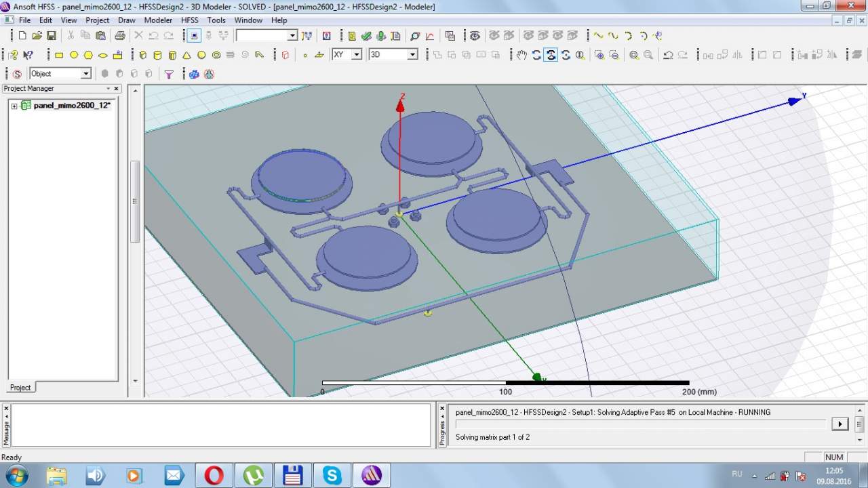Open the selection filter funnel icon
This screenshot has height=488, width=868.
pyautogui.click(x=169, y=74)
